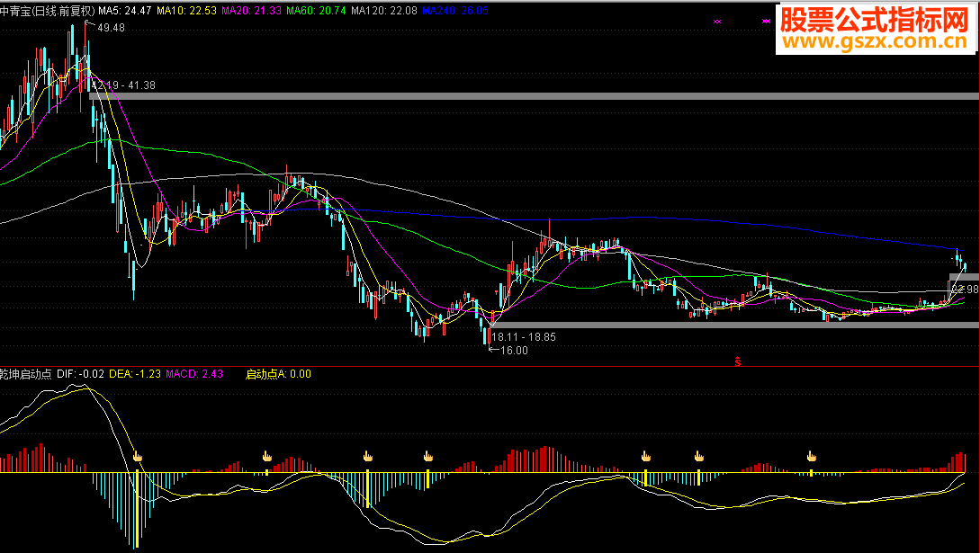The image size is (980, 553).
Task: Click the red S marker on the price chart
Action: 738,361
